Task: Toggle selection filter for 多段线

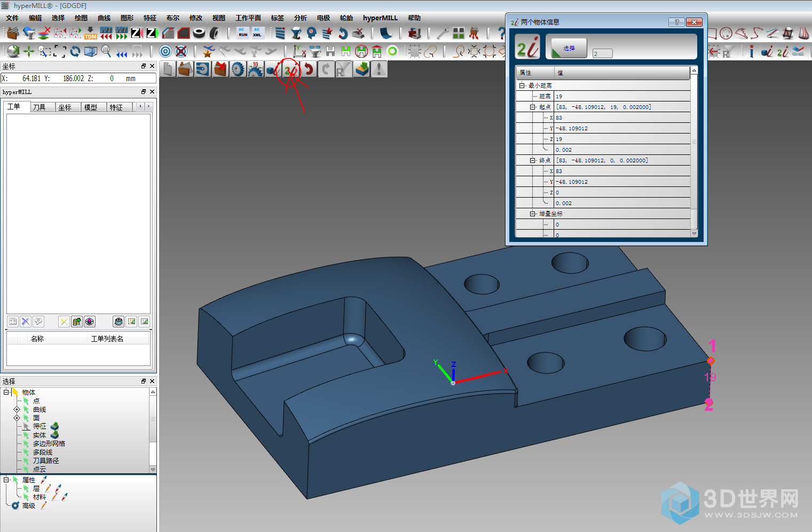Action: point(26,452)
